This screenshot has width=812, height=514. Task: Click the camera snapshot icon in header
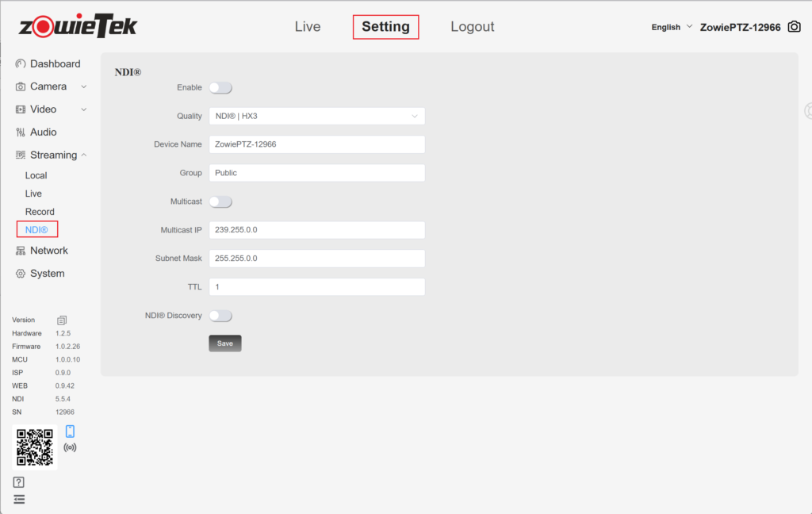pos(794,27)
